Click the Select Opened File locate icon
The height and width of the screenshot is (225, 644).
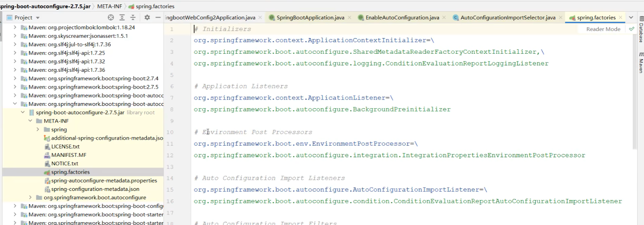coord(111,18)
